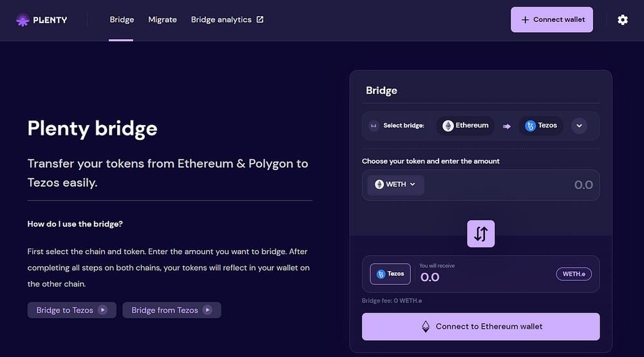This screenshot has width=644, height=357.
Task: Click the external link icon beside Bridge analytics
Action: pyautogui.click(x=260, y=19)
